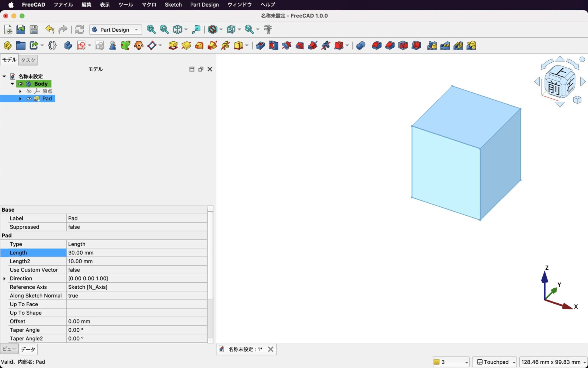Select the Fillet dressup tool

377,45
